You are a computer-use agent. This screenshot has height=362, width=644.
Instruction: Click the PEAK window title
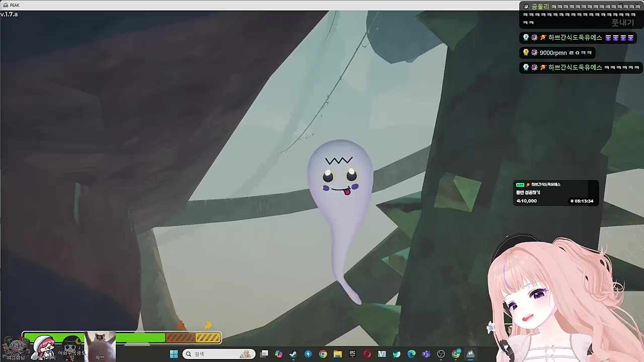pyautogui.click(x=14, y=5)
